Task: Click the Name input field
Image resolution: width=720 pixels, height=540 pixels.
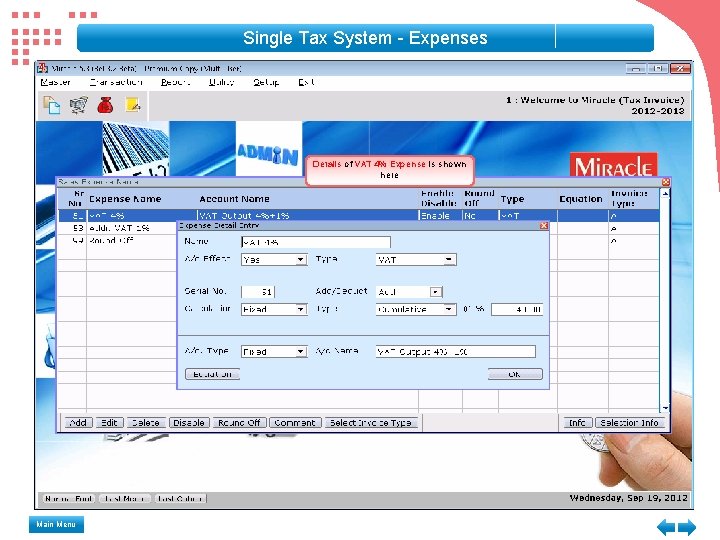Action: [x=316, y=242]
